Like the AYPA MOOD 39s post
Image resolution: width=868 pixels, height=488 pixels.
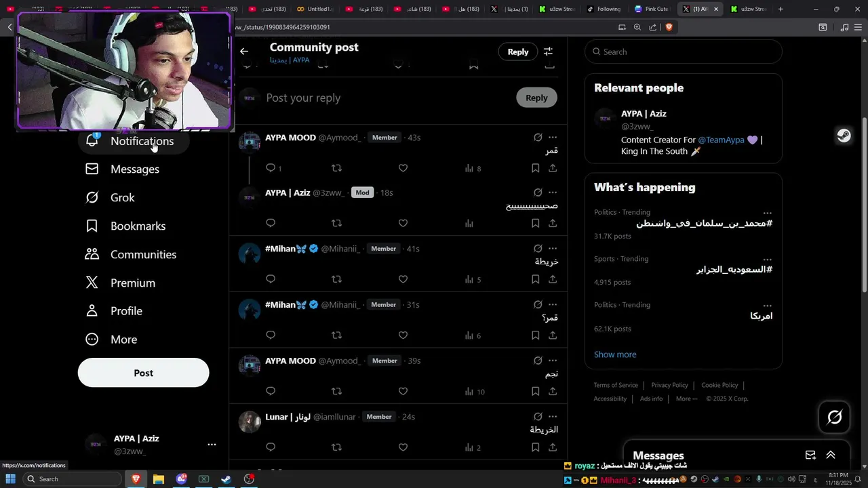point(403,391)
